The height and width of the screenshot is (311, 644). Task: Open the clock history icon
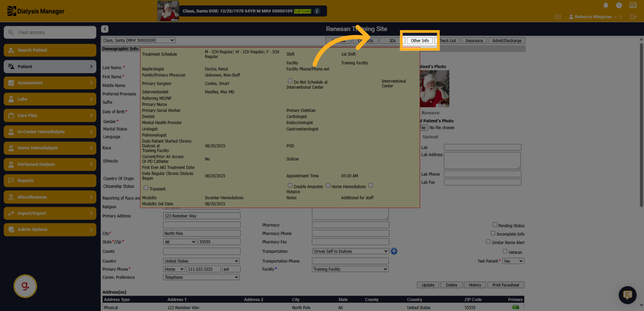[x=619, y=5]
